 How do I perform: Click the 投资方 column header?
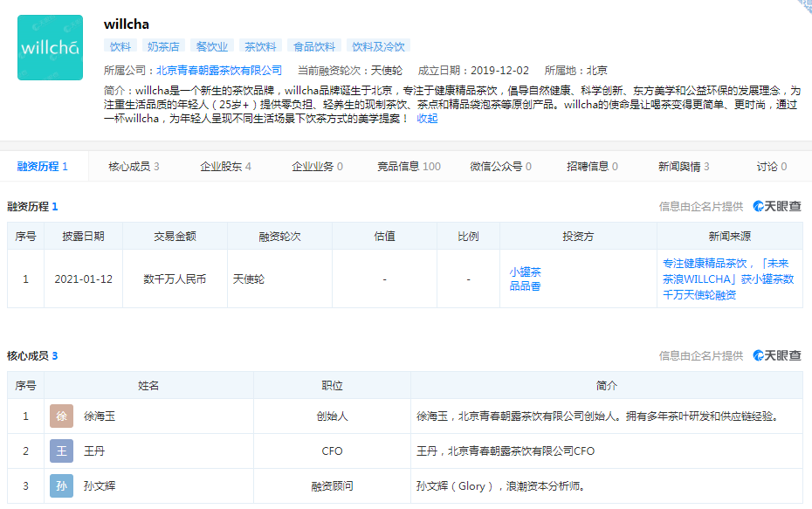point(578,236)
